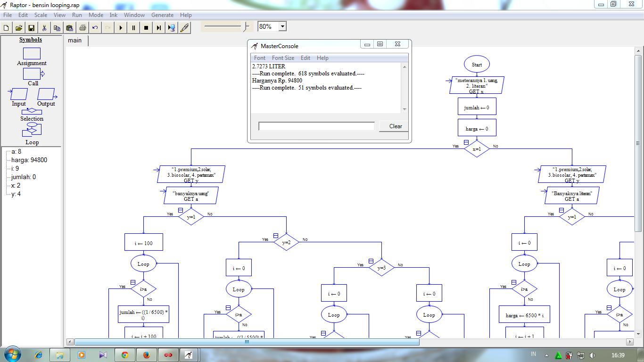Open Google Chrome from taskbar

(124, 354)
